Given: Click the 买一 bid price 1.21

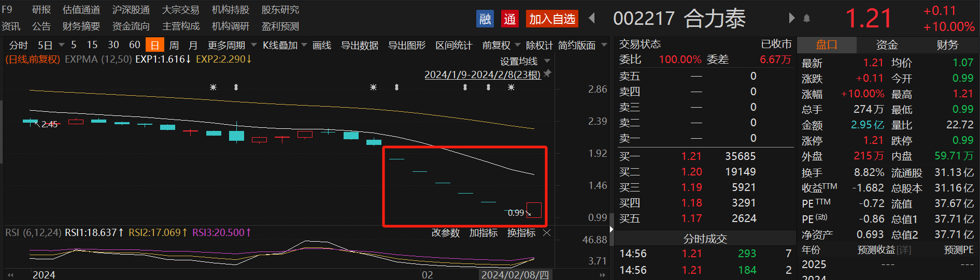Looking at the screenshot, I should click(691, 156).
